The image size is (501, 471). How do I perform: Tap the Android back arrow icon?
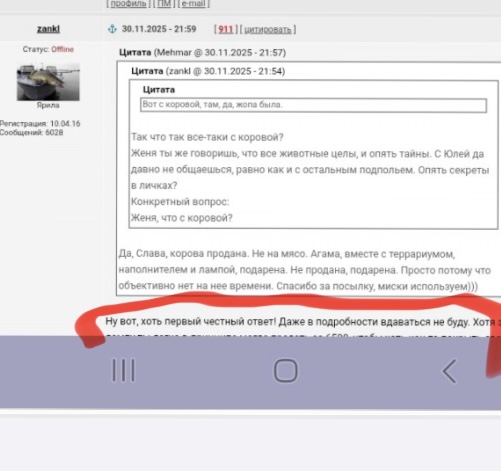tap(449, 371)
